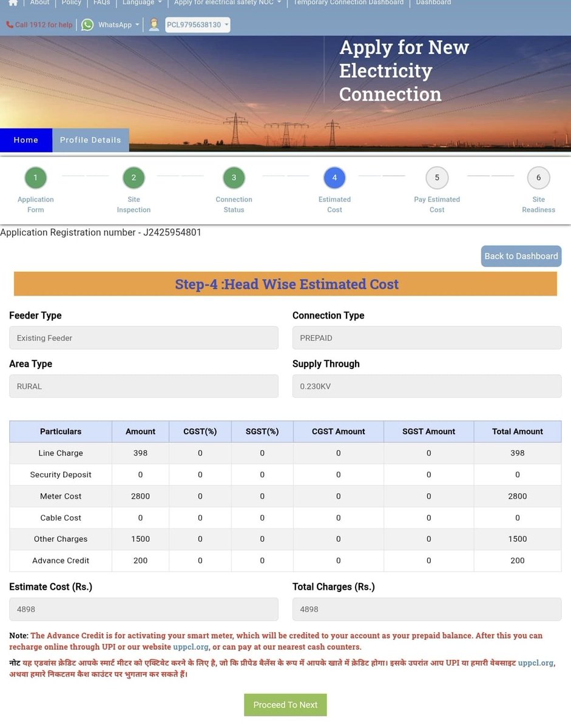Open the FAQs menu item

[102, 3]
